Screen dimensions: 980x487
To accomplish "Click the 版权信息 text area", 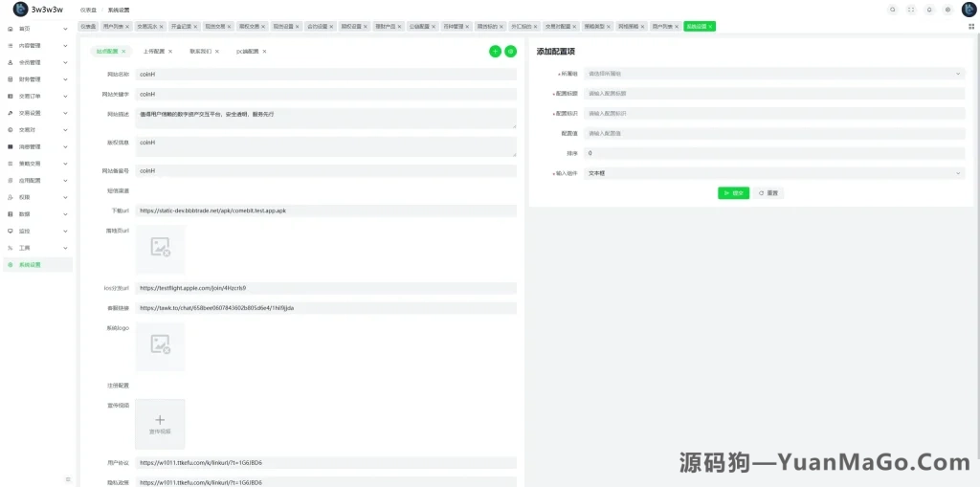I will click(326, 146).
